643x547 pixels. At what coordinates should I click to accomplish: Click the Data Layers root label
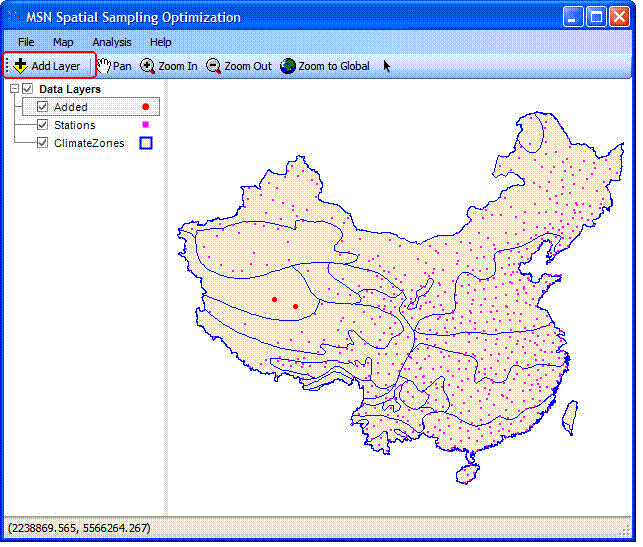tap(70, 89)
